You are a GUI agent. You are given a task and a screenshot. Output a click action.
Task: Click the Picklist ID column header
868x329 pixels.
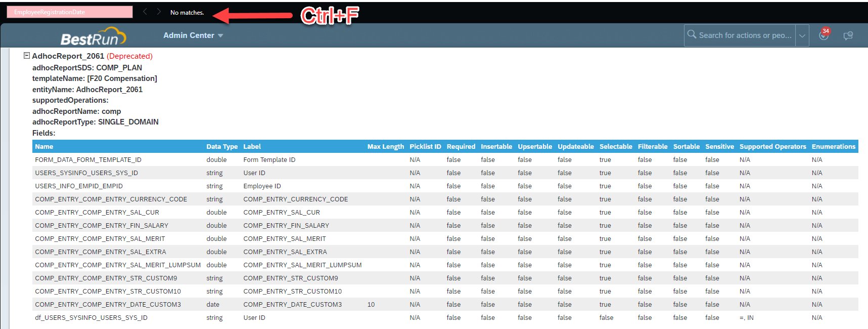[x=425, y=146]
